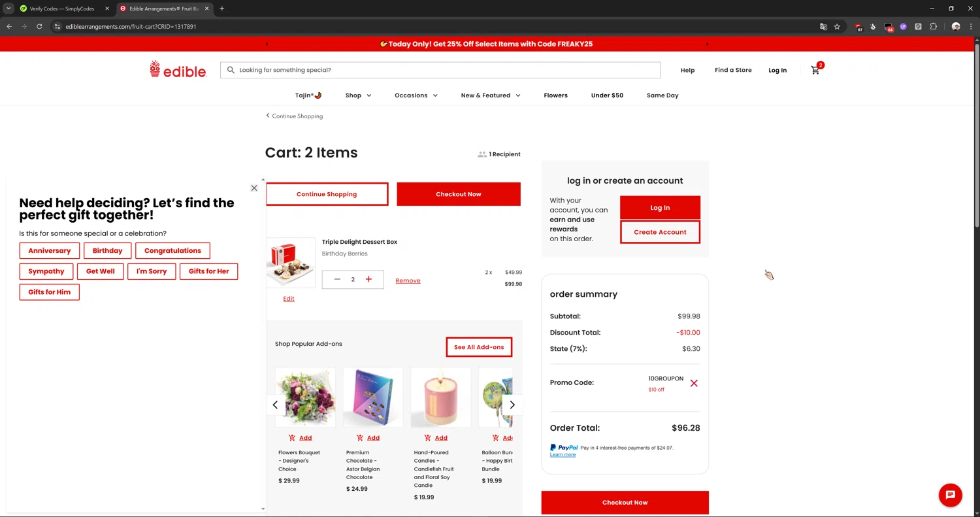Open the Under $50 menu item

coord(607,95)
